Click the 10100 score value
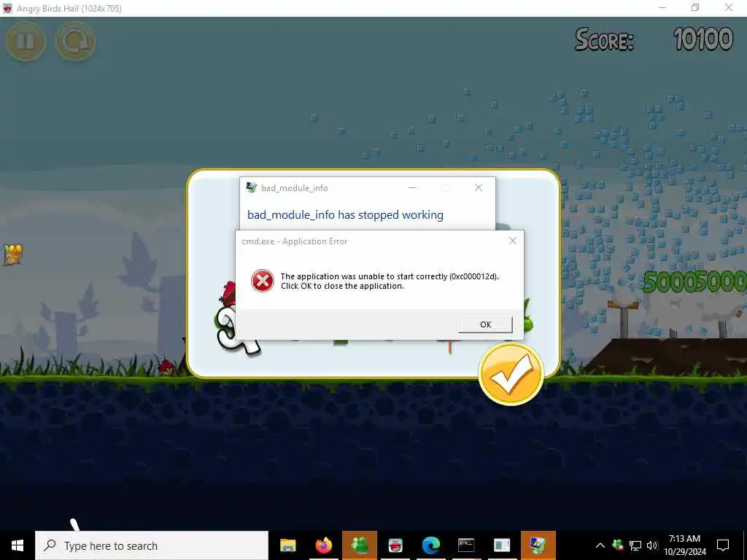Screen dimensions: 747x560 tap(703, 39)
